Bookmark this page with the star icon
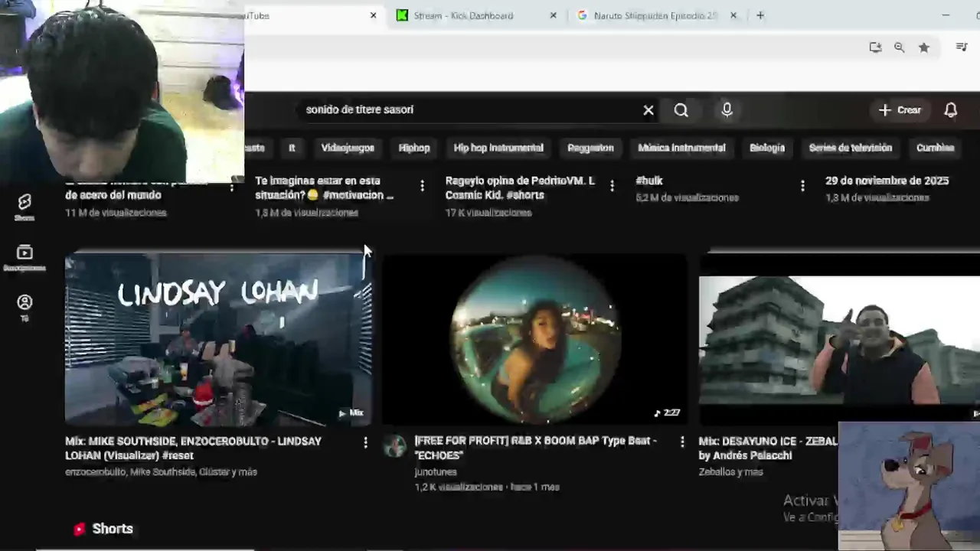This screenshot has width=980, height=551. pos(924,47)
